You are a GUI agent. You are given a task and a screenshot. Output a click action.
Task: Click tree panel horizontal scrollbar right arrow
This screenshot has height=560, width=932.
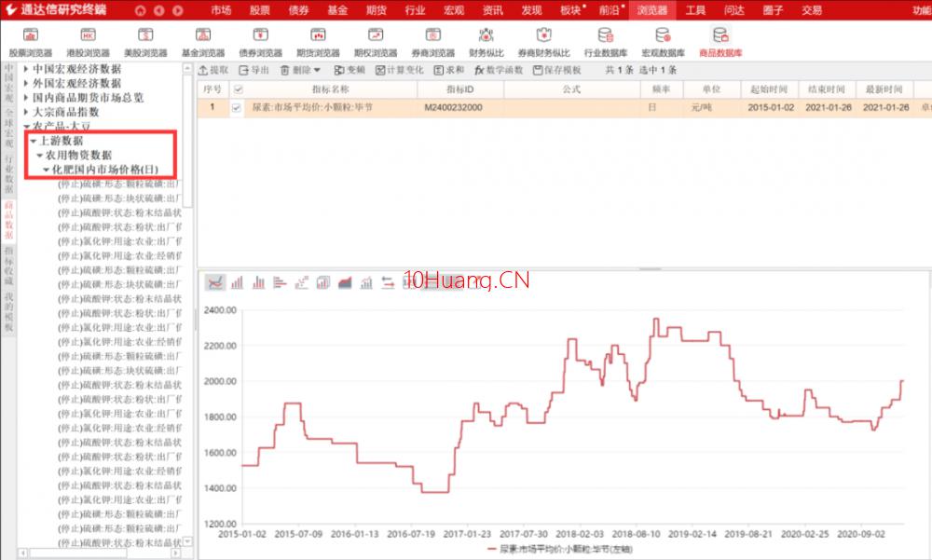(x=176, y=553)
